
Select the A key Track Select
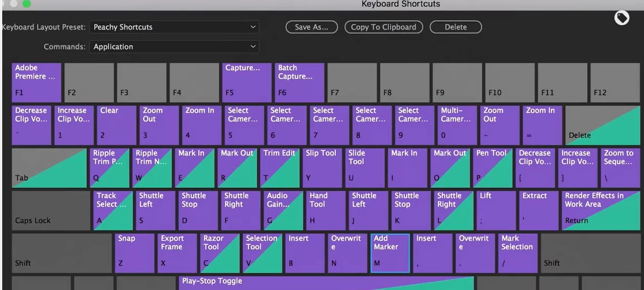point(113,211)
